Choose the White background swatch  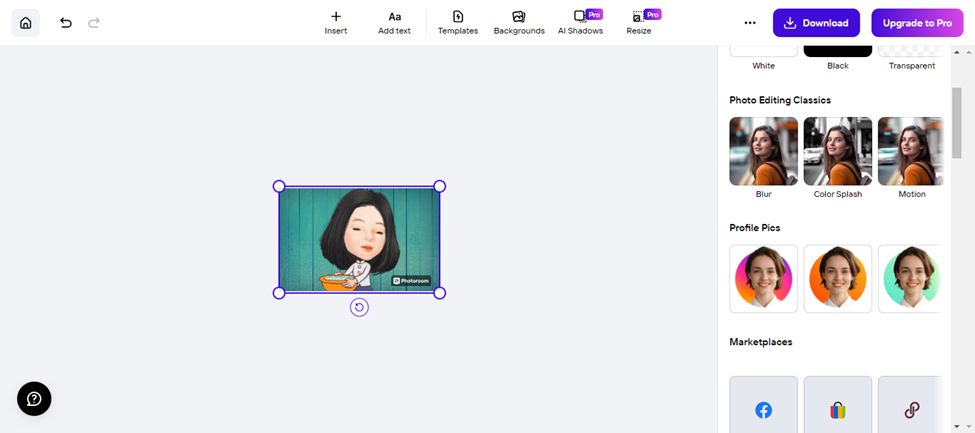coord(764,52)
